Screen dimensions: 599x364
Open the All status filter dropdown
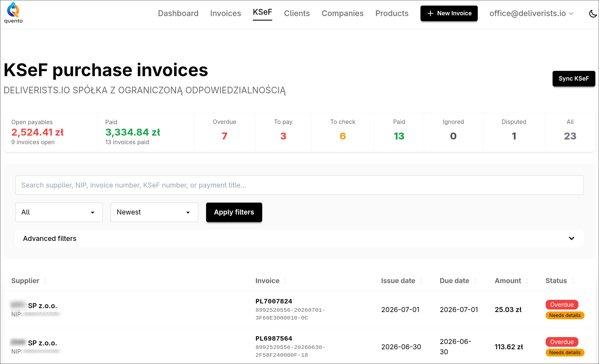click(x=59, y=212)
